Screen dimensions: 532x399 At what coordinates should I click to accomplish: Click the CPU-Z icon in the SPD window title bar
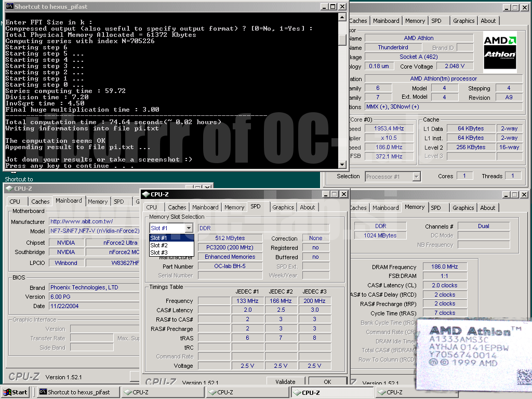[146, 194]
